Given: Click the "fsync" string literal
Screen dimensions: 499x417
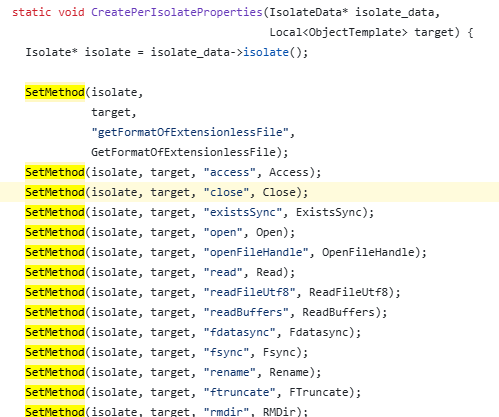Looking at the screenshot, I should [226, 352].
